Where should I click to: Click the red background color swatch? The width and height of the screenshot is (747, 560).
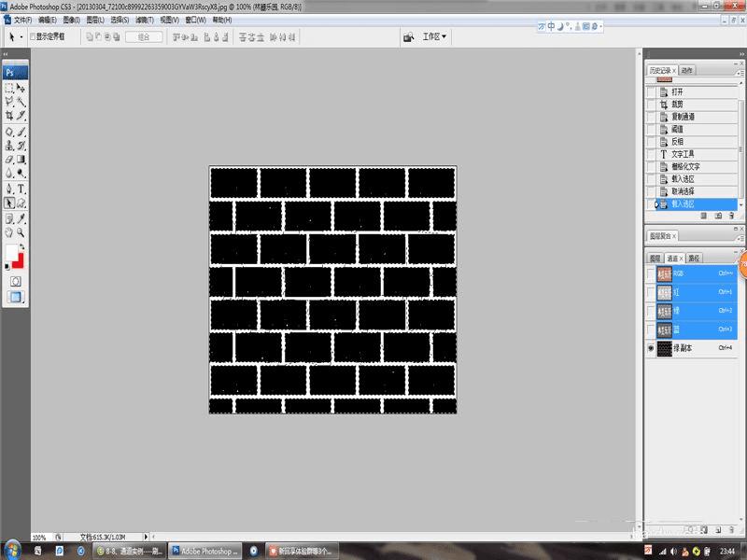coord(19,262)
